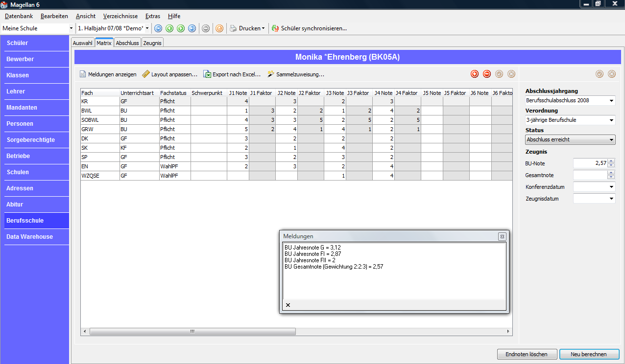Image resolution: width=625 pixels, height=364 pixels.
Task: Go to previous record green arrow
Action: [169, 28]
